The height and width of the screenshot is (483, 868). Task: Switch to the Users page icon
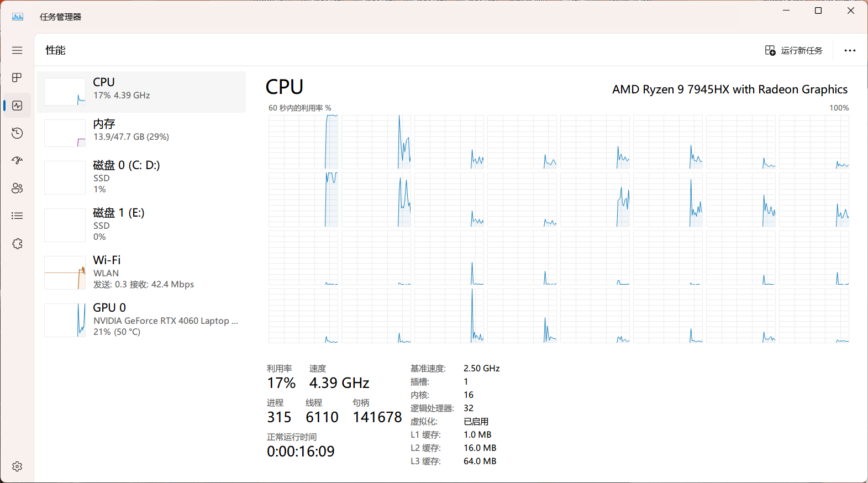click(17, 188)
